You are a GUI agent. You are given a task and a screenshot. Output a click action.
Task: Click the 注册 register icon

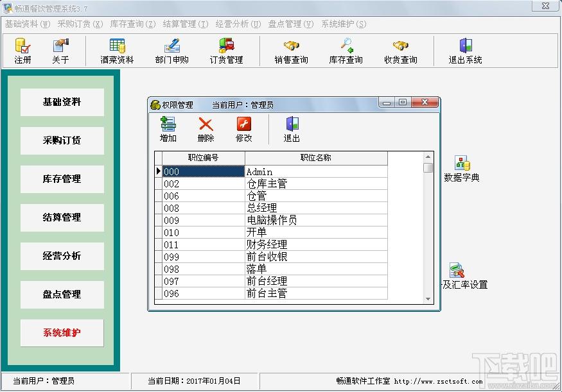click(22, 46)
